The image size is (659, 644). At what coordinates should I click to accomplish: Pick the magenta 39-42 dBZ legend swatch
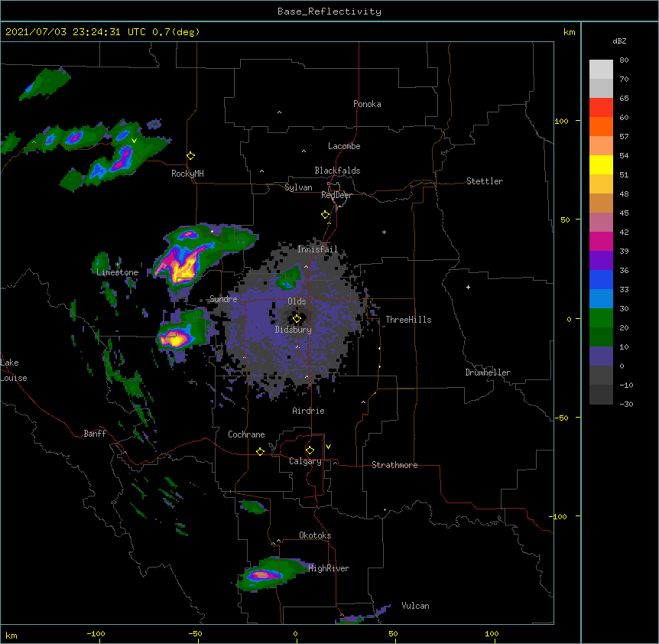[x=601, y=241]
